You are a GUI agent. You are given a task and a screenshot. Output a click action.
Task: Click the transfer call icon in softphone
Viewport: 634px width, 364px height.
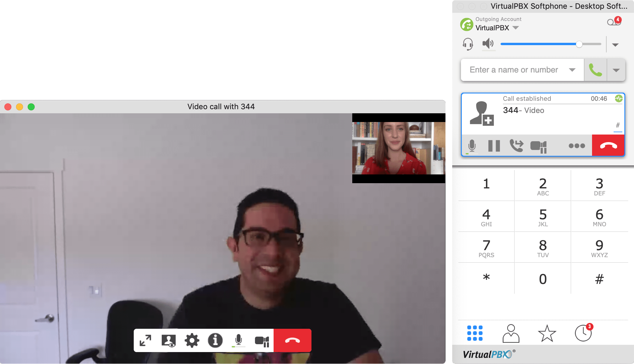point(516,146)
